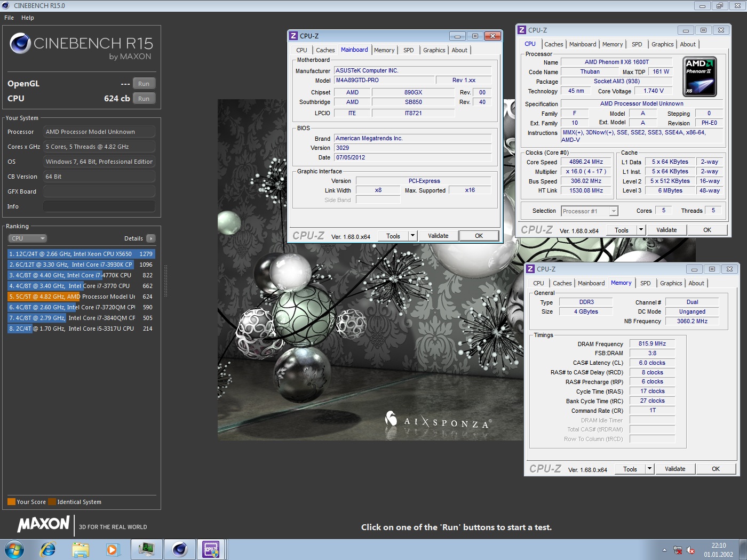Open CPU tab in Memory CPU-Z window
The height and width of the screenshot is (560, 747).
coord(539,283)
